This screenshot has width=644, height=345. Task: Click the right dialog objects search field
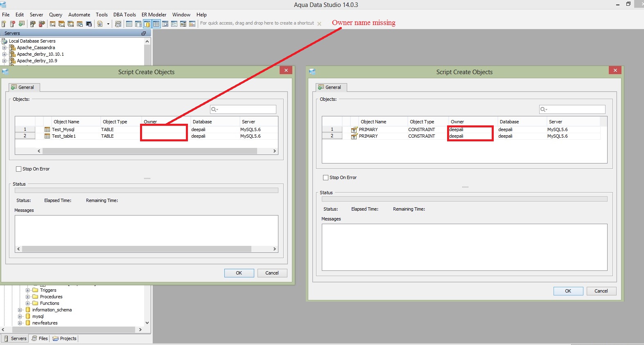(572, 109)
